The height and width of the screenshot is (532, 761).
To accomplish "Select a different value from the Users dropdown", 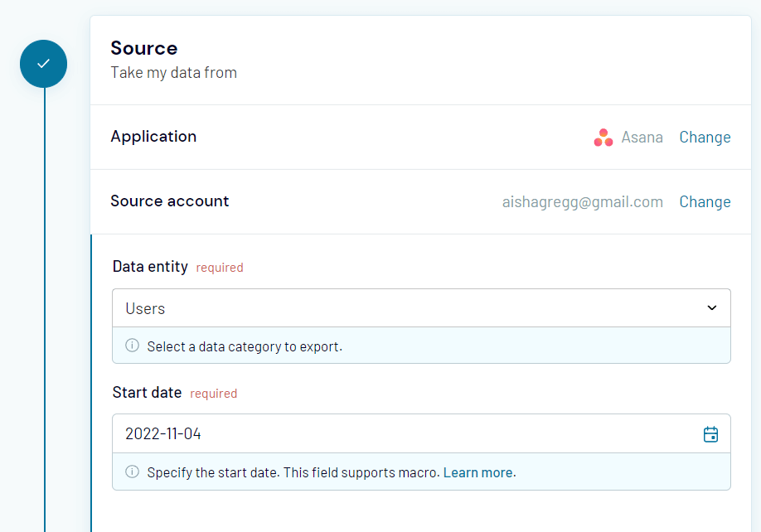I will pyautogui.click(x=414, y=307).
